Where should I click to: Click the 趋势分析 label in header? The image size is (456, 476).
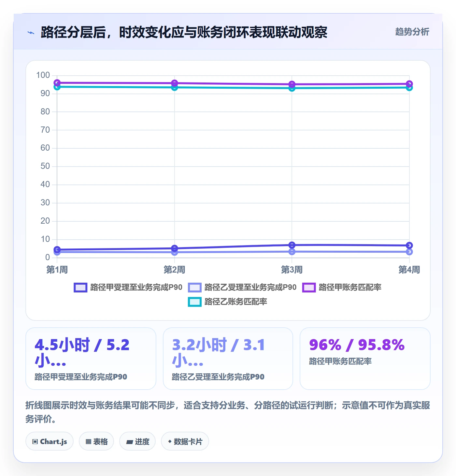click(x=412, y=32)
